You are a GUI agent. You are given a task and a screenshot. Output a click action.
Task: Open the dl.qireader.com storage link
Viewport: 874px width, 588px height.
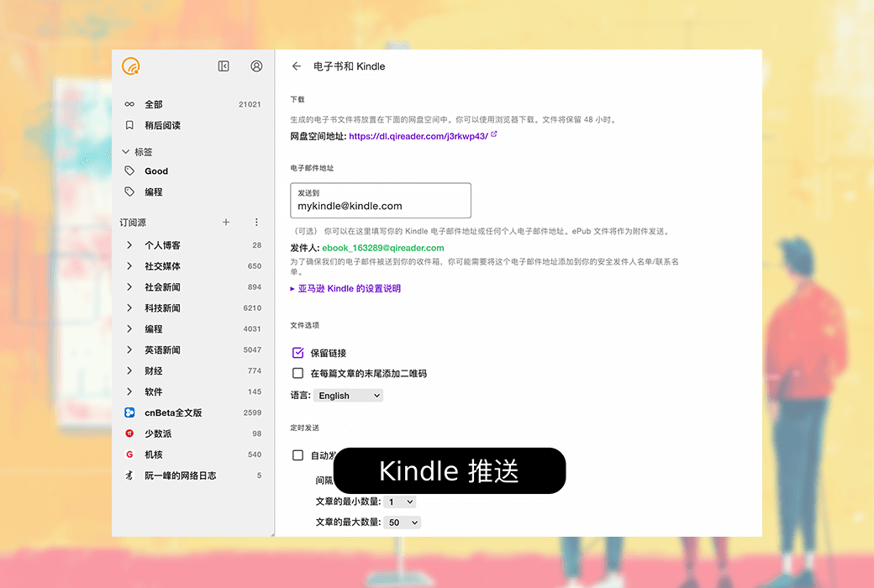(419, 136)
